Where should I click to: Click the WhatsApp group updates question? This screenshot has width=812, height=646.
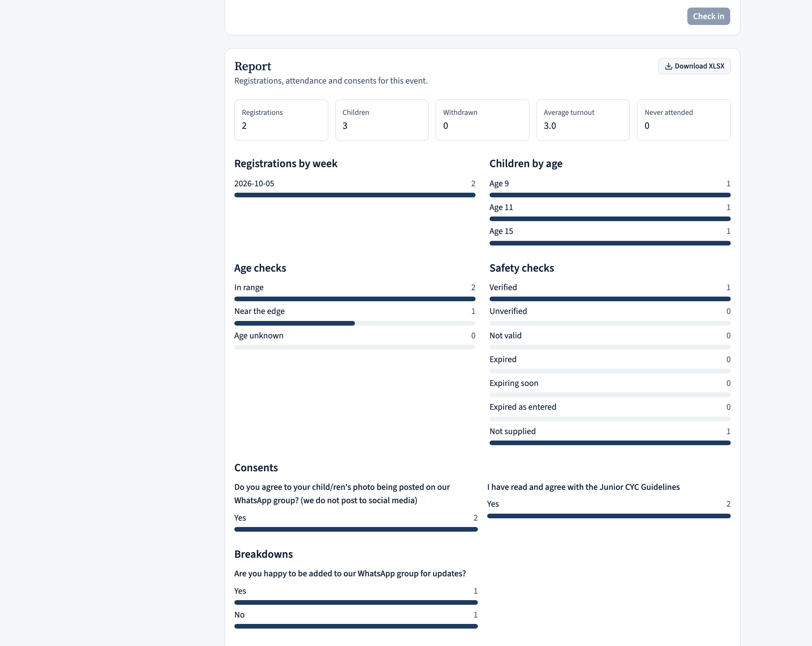click(x=349, y=573)
